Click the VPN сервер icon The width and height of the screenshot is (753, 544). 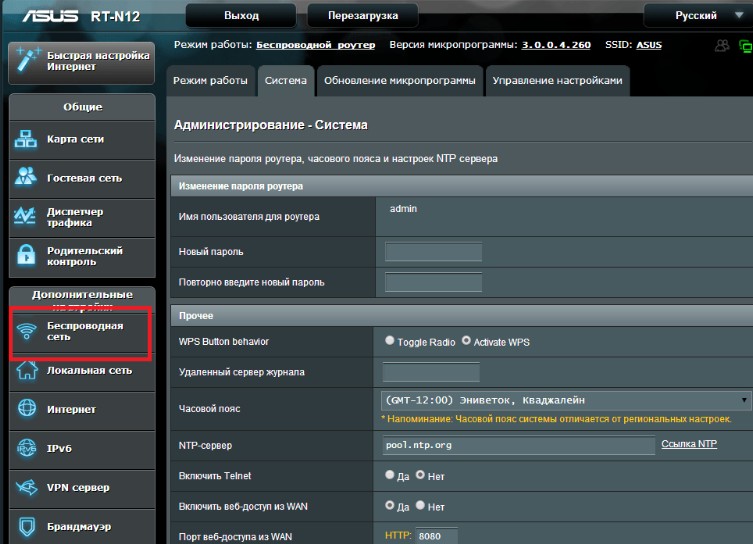(x=27, y=487)
